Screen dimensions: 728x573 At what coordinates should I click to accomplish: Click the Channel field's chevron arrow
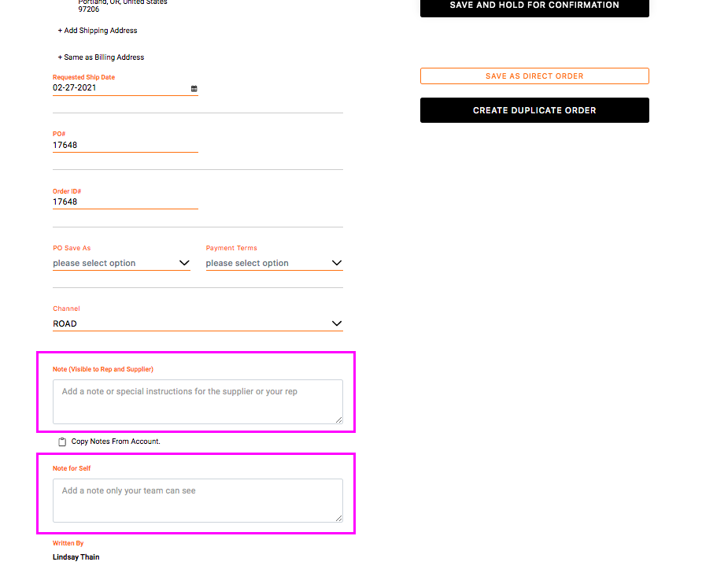tap(336, 323)
